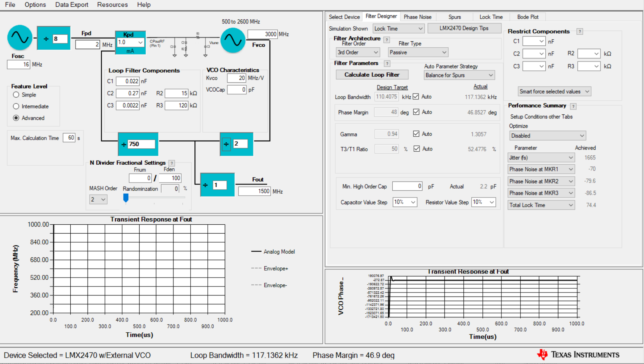Click the VCO divider block with value 2
Screen dimensions: 644x364
pos(236,144)
